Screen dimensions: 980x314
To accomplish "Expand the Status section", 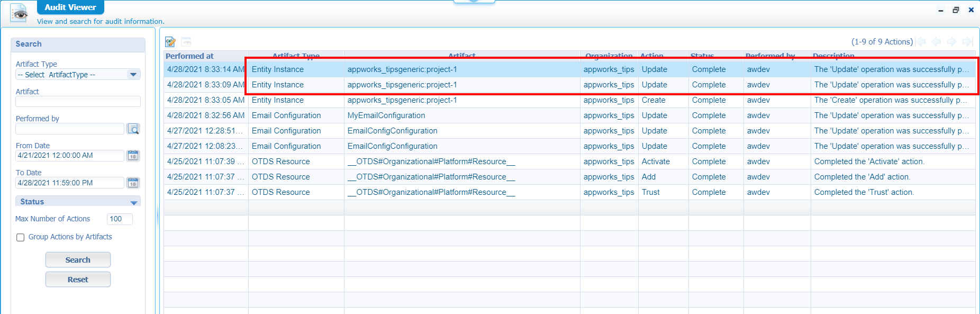I will pyautogui.click(x=133, y=202).
